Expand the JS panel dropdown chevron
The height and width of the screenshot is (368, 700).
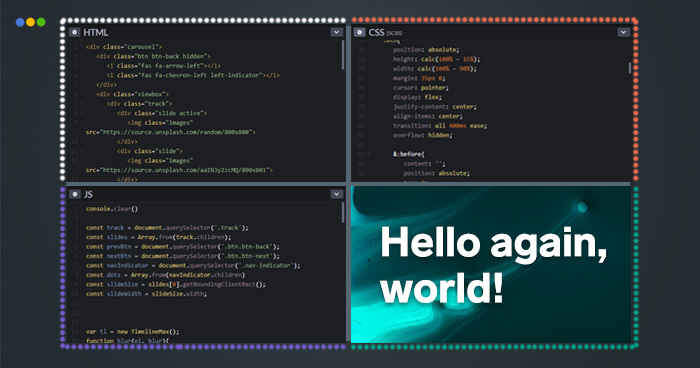(337, 194)
